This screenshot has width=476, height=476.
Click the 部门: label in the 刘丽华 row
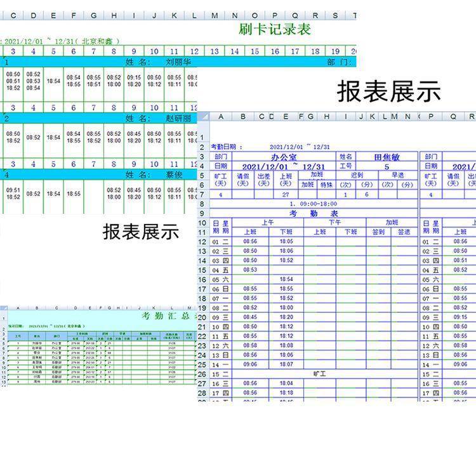tap(339, 62)
